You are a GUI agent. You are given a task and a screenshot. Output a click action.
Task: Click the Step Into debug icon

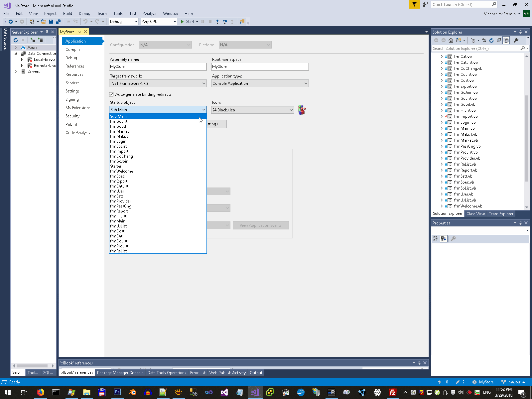(x=217, y=22)
